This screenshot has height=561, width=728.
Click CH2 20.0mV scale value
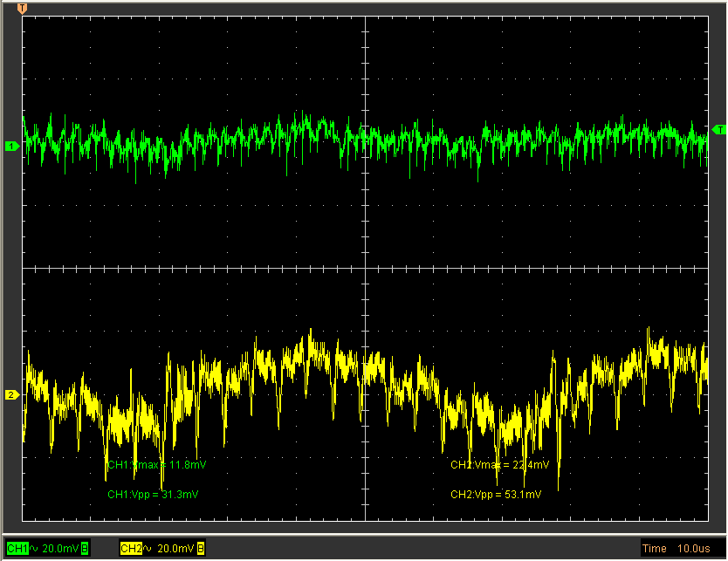pos(175,549)
